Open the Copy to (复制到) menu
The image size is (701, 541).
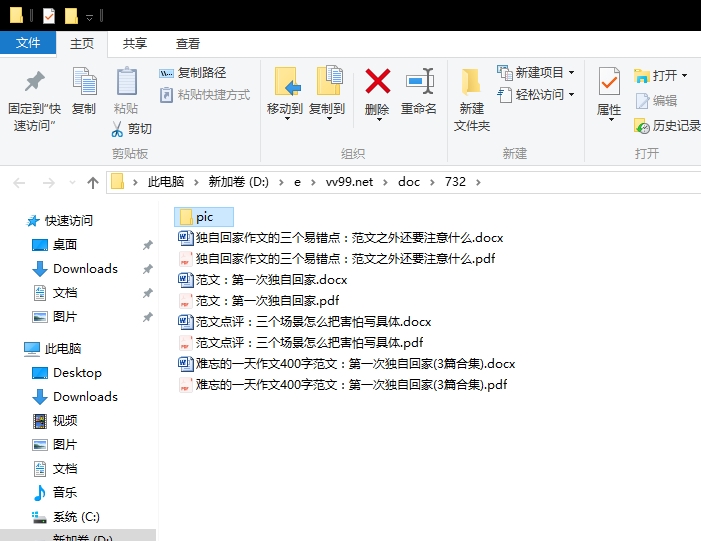327,94
